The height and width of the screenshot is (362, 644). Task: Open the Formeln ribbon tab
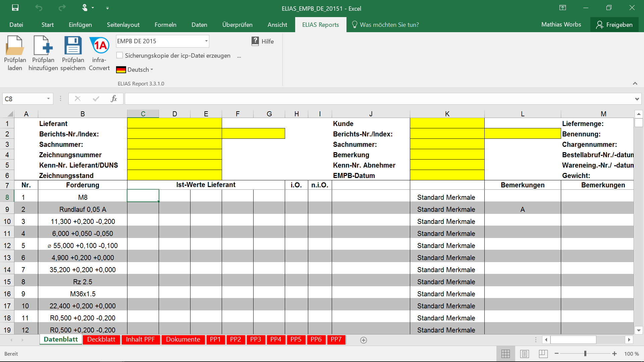[165, 25]
